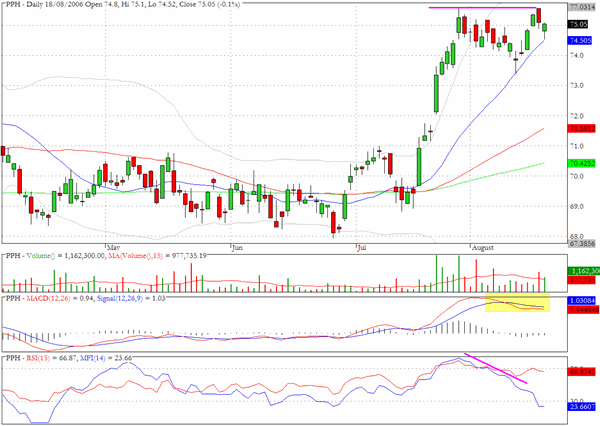Click the May date axis label

pos(114,248)
